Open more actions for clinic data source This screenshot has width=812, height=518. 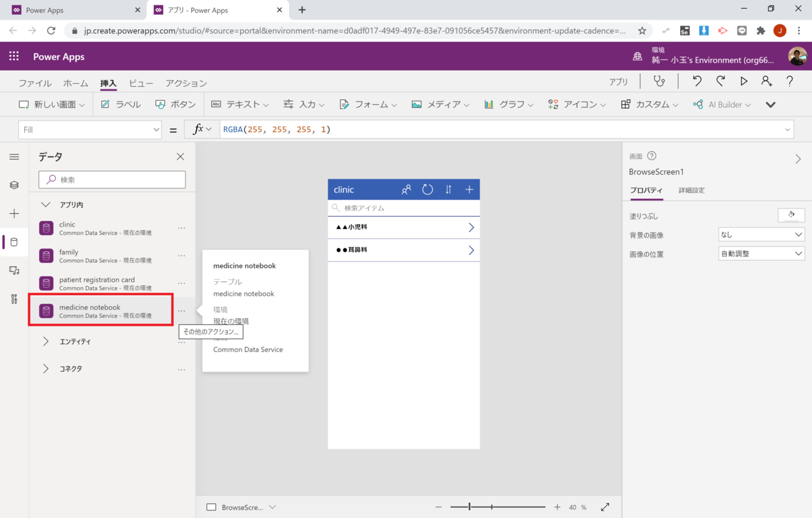[x=181, y=228]
